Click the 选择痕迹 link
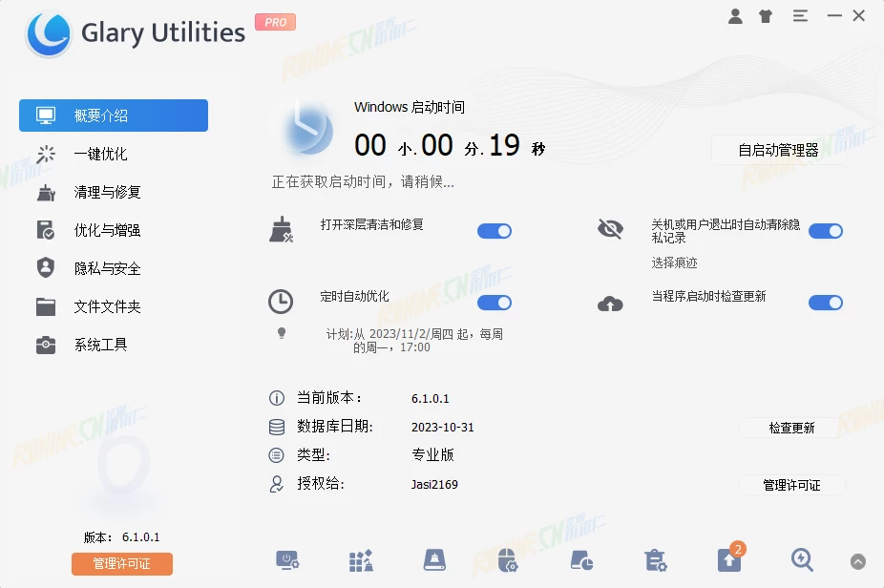 pos(674,262)
